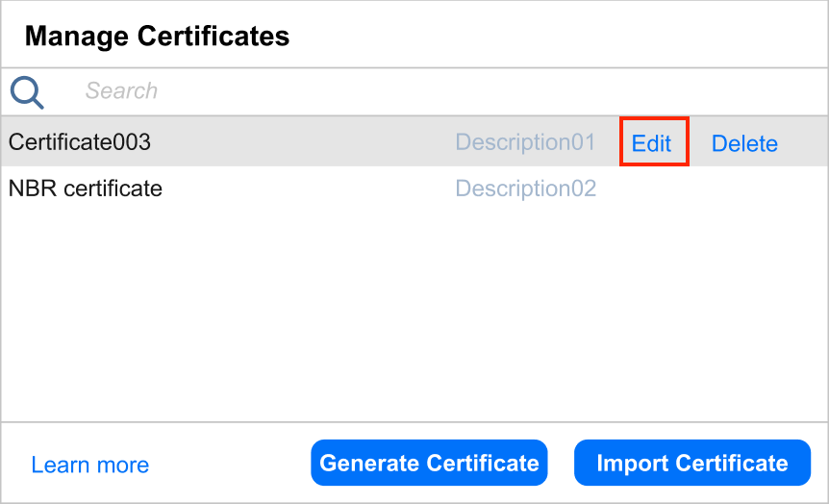Click the Manage Certificates heading
The height and width of the screenshot is (504, 829).
pyautogui.click(x=157, y=37)
